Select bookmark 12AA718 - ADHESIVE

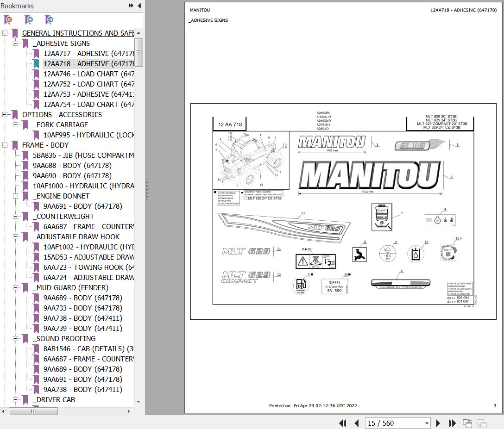click(88, 63)
